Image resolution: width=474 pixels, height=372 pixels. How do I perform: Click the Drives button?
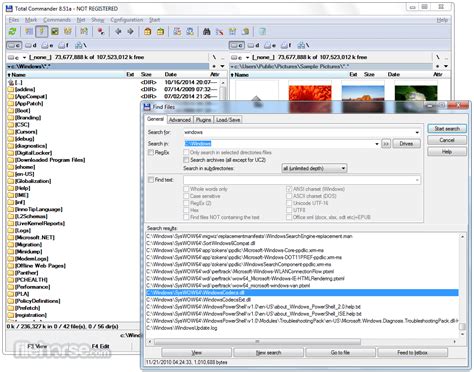point(406,144)
